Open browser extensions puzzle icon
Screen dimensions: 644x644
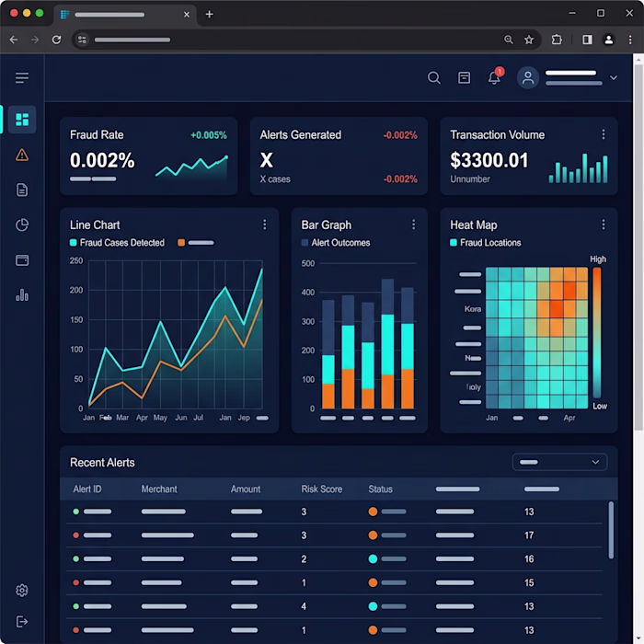557,40
